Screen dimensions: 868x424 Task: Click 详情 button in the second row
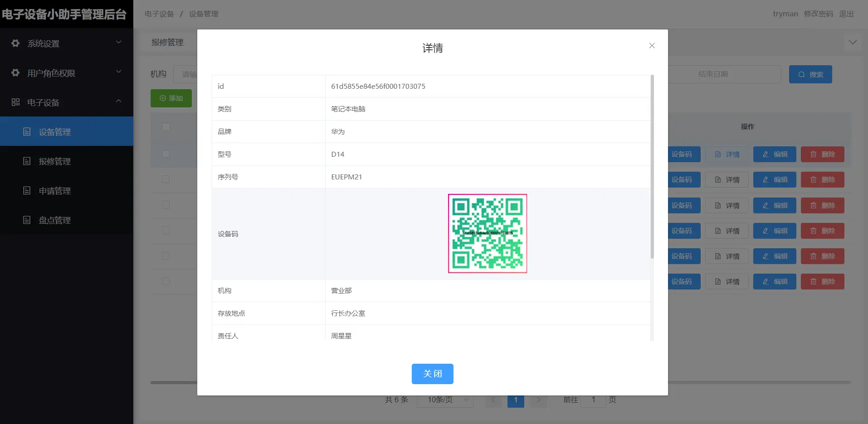(x=727, y=180)
